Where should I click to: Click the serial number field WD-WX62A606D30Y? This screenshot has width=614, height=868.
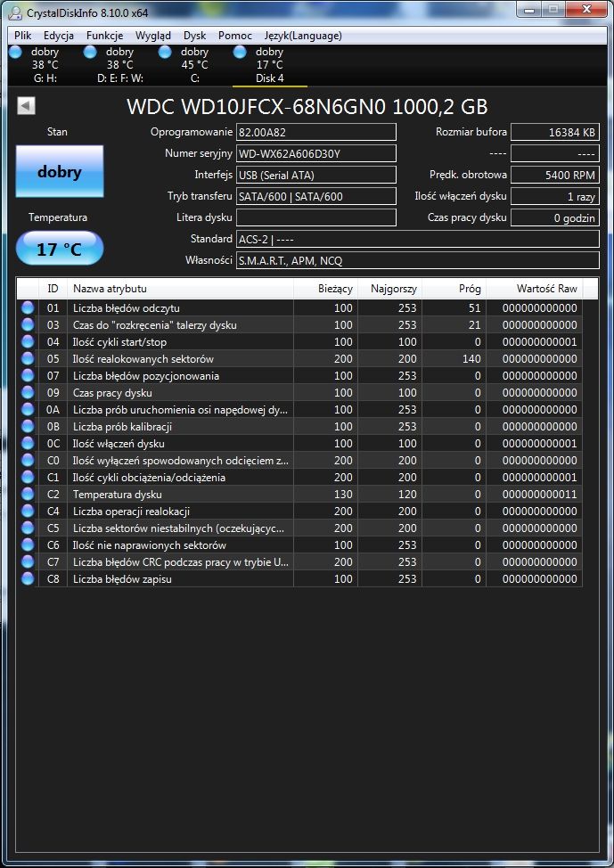click(x=316, y=153)
